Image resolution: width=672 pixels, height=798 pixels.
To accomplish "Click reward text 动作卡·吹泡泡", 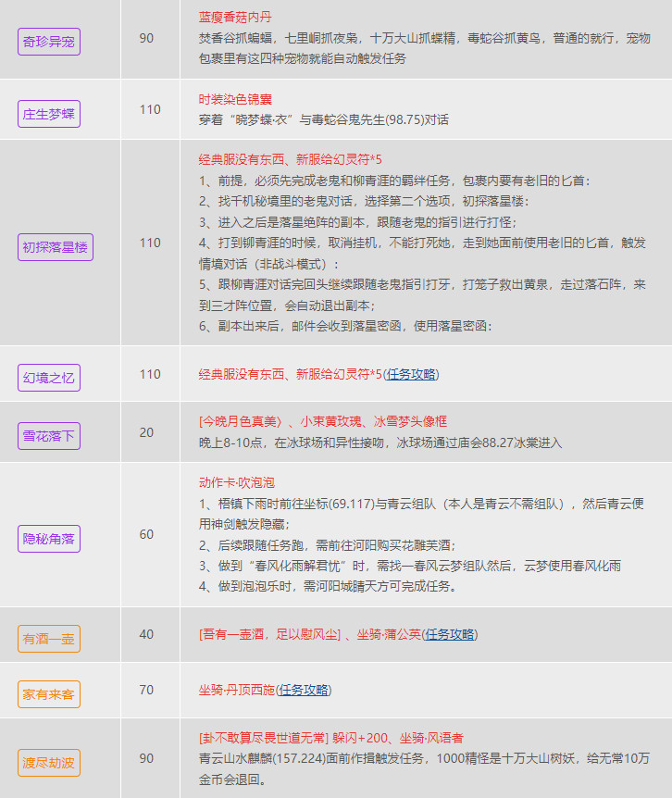I will (x=237, y=482).
